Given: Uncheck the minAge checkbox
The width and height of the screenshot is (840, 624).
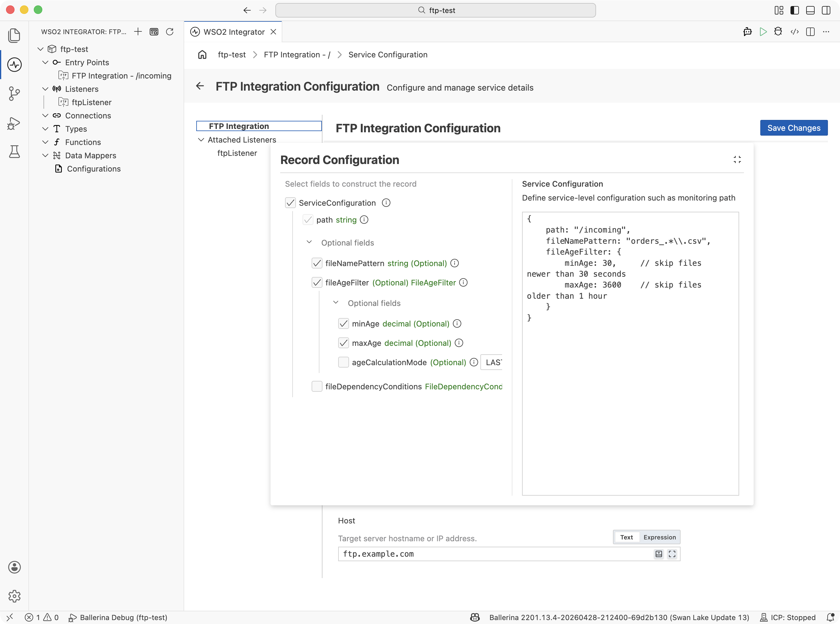Looking at the screenshot, I should pos(343,323).
